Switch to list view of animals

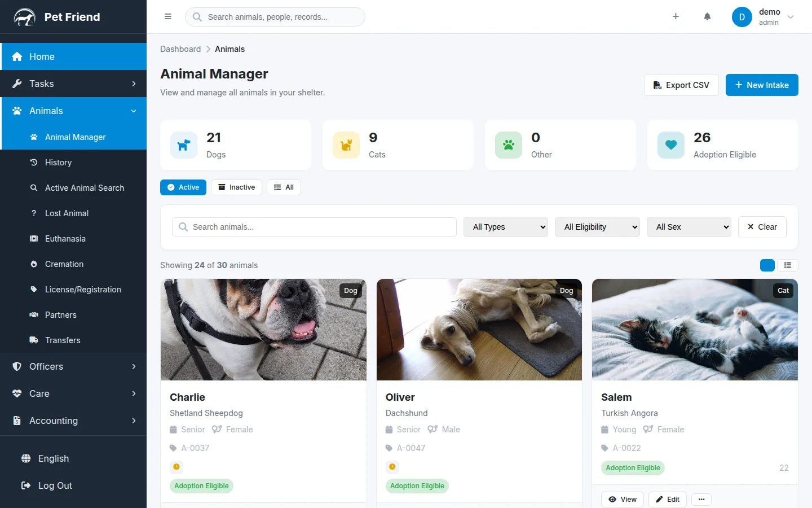(787, 265)
